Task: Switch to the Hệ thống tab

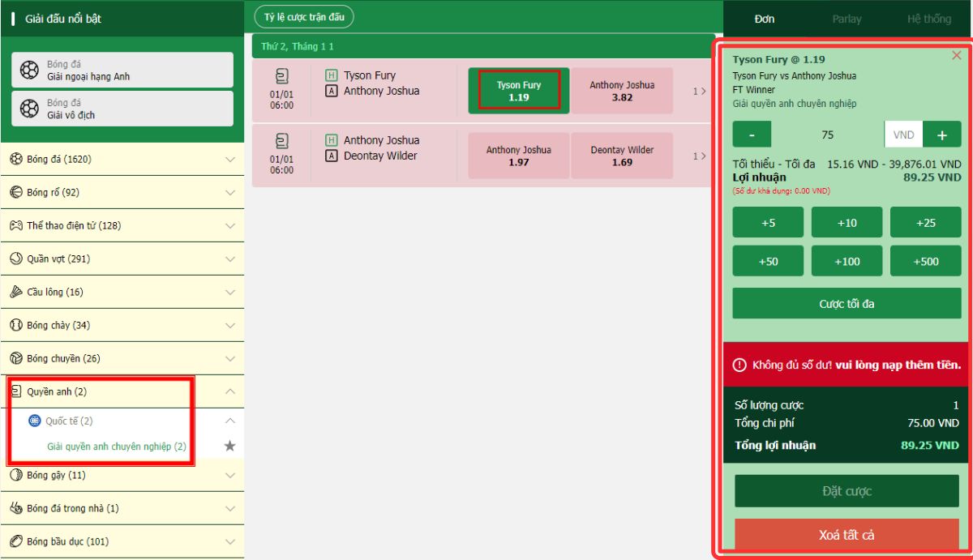Action: 928,19
